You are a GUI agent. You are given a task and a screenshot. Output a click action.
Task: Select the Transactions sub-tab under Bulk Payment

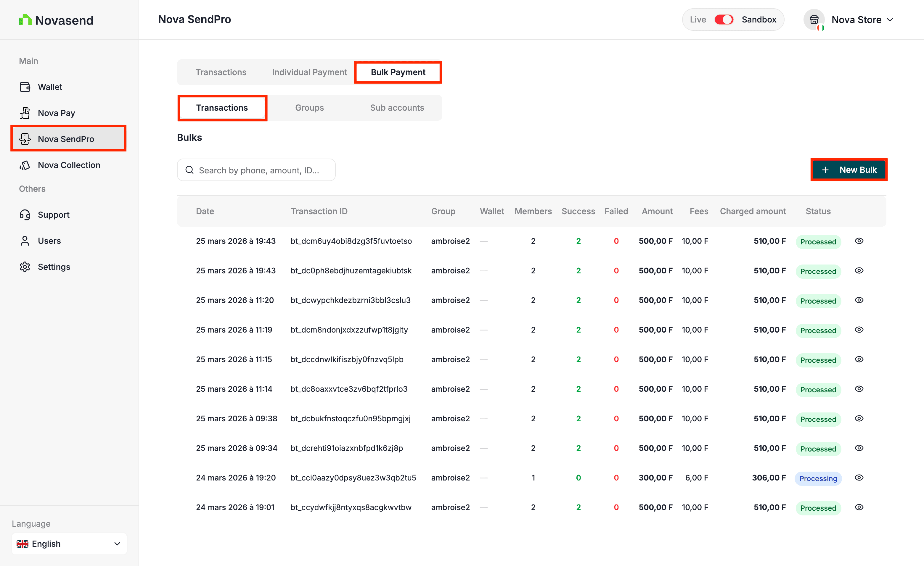222,108
